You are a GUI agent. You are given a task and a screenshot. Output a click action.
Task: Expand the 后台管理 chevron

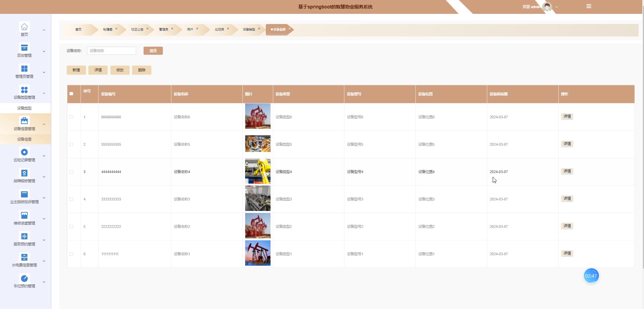click(44, 51)
